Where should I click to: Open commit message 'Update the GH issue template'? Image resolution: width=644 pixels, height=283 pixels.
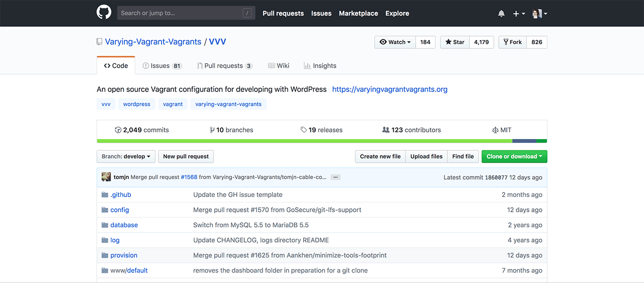[238, 195]
